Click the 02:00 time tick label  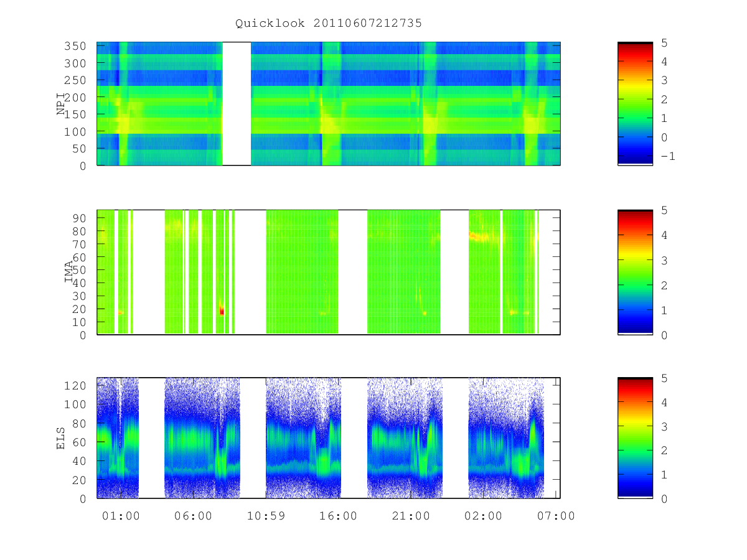point(484,516)
